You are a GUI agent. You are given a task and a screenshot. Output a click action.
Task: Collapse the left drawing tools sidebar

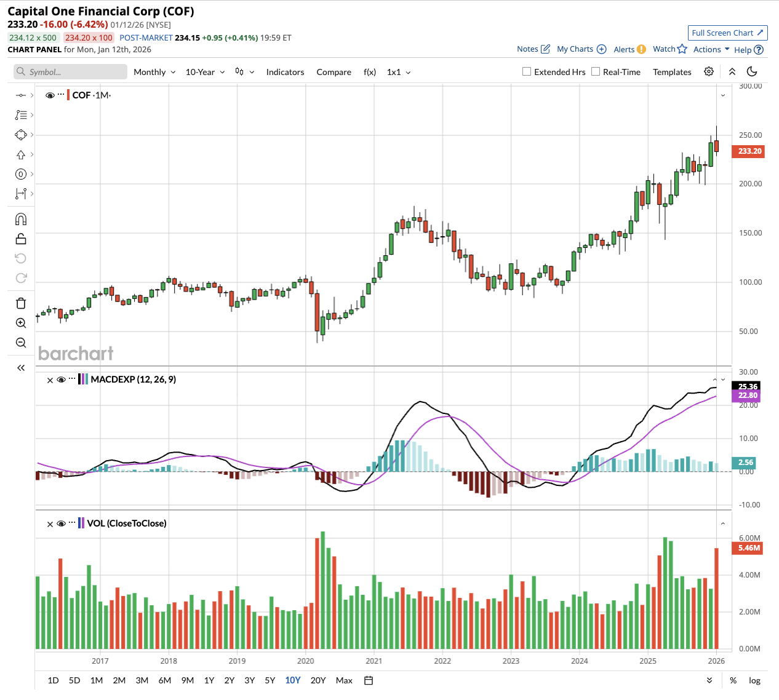click(21, 368)
